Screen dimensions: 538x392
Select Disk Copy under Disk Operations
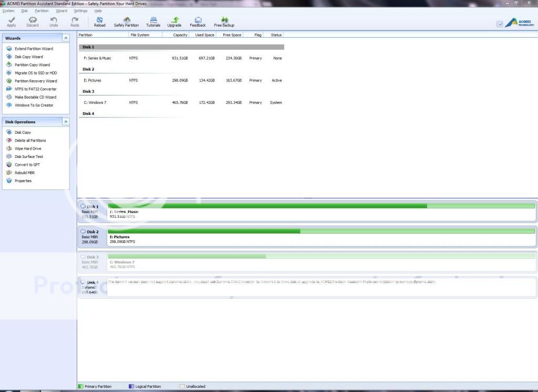tap(18, 132)
